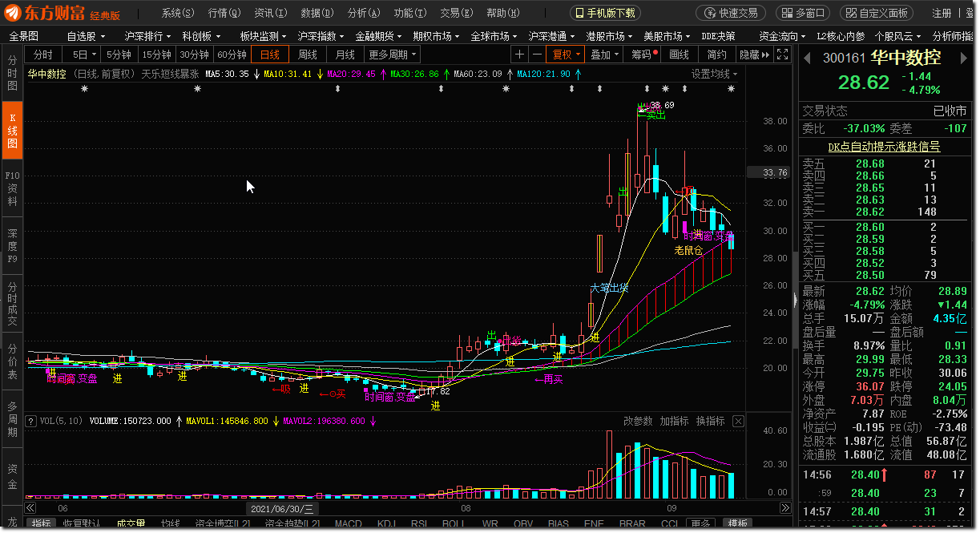This screenshot has height=533, width=980.
Task: Open 快速交易 quick trade
Action: coord(730,13)
